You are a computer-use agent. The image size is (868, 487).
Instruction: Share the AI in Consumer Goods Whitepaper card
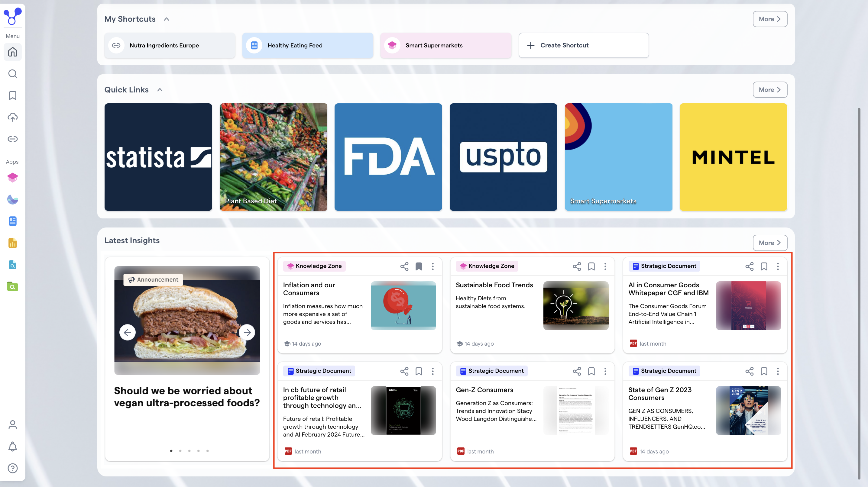point(749,266)
